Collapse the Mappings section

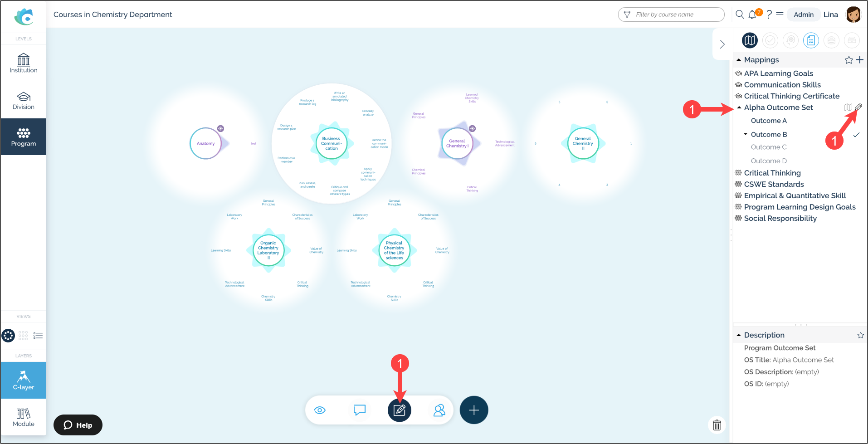point(739,60)
